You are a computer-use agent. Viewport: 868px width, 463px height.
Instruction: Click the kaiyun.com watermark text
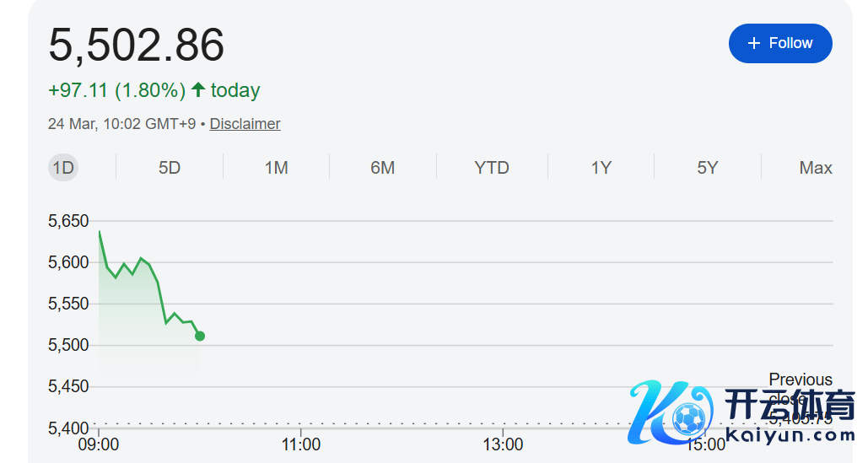tap(790, 436)
